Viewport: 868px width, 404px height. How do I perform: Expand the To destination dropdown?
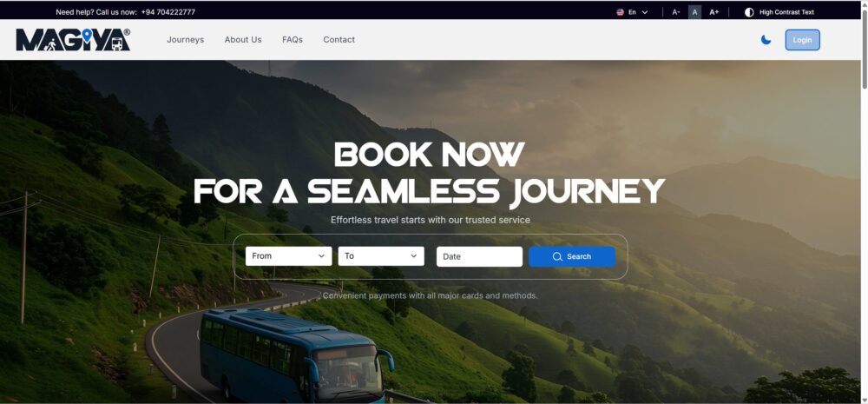coord(381,256)
